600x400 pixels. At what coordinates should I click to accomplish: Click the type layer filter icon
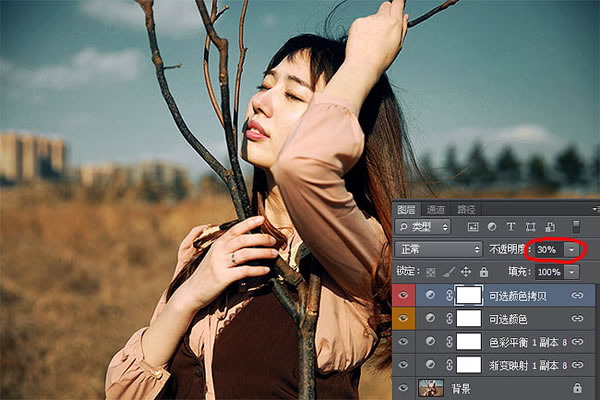point(510,227)
